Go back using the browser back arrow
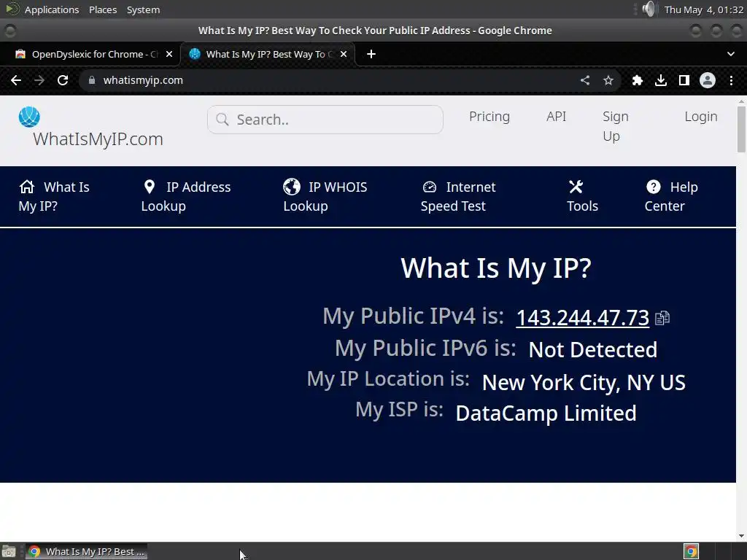The image size is (747, 560). (16, 80)
